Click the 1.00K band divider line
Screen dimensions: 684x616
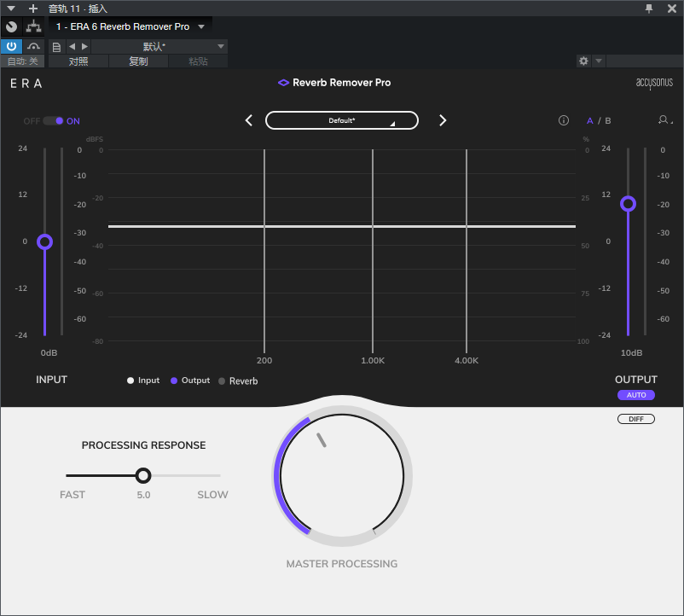coord(373,251)
